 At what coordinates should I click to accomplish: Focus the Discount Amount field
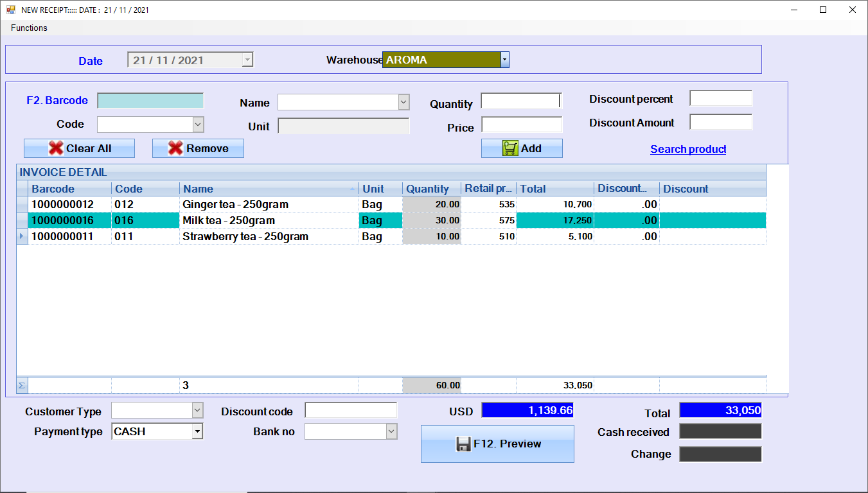coord(721,122)
